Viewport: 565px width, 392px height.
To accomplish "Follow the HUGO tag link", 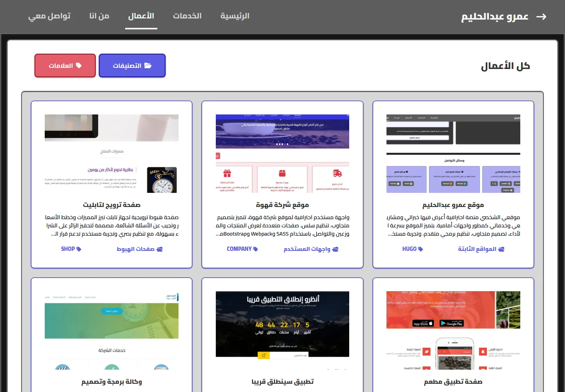I will click(x=412, y=249).
